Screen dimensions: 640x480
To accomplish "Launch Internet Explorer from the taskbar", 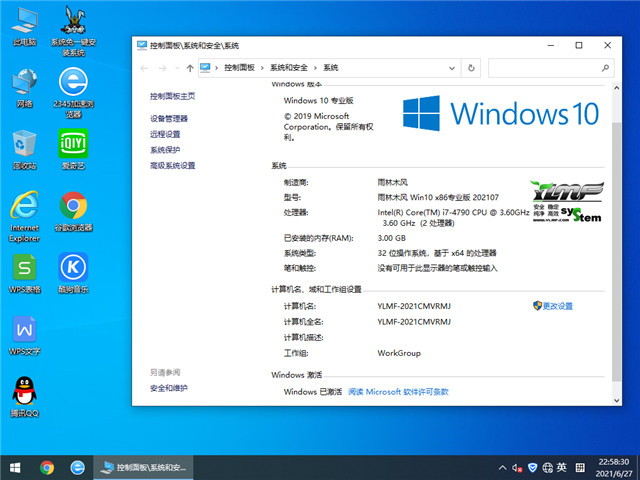I will pyautogui.click(x=78, y=468).
